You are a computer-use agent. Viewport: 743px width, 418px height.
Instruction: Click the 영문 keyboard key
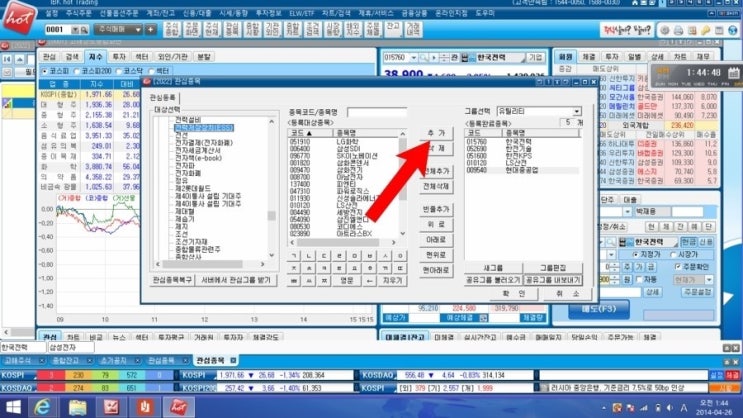346,281
